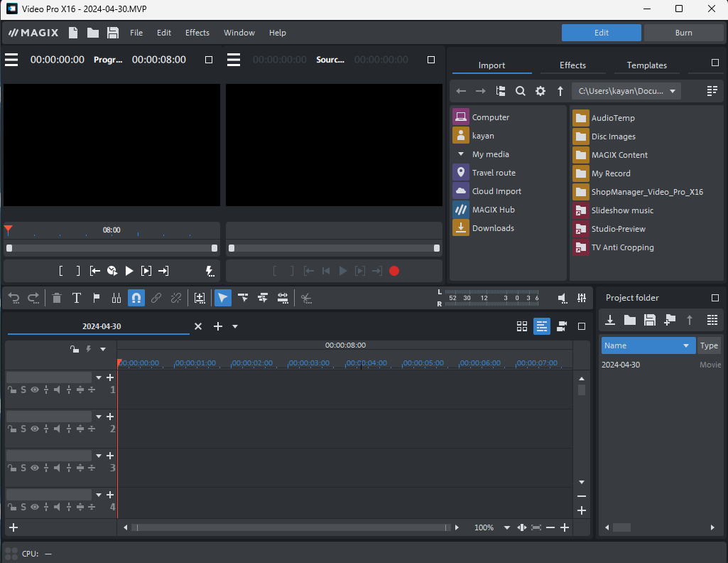The image size is (728, 563).
Task: Change the Import panel view mode icon
Action: coord(712,91)
